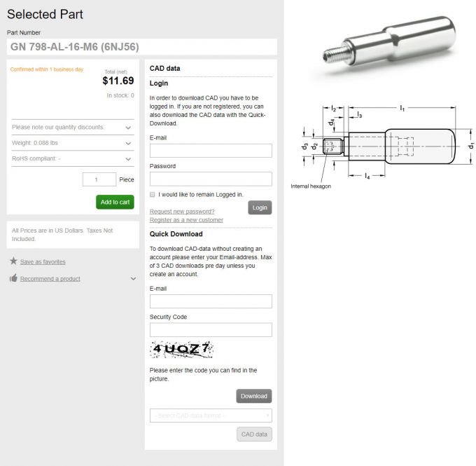Click the product photo of the handle
476x466 pixels.
[391, 48]
